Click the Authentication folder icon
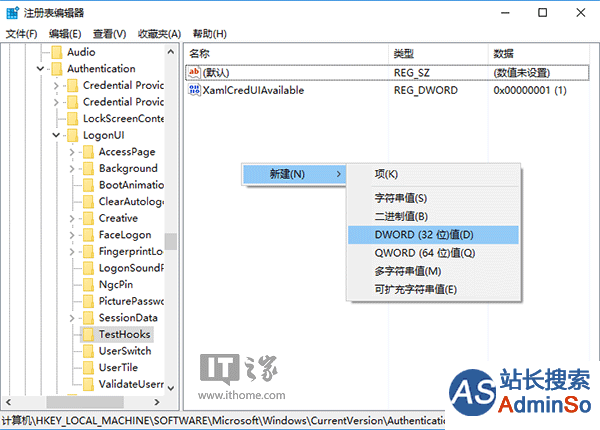The height and width of the screenshot is (430, 600). click(x=57, y=69)
